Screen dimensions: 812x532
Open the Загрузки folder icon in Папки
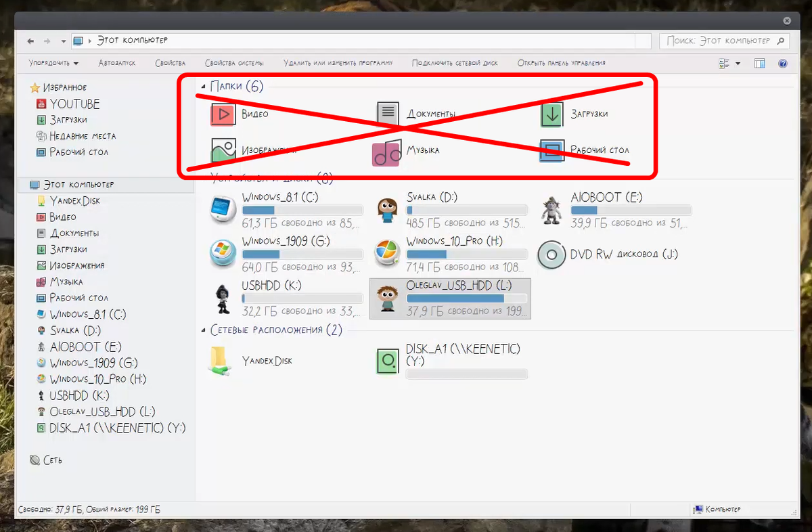pos(551,114)
